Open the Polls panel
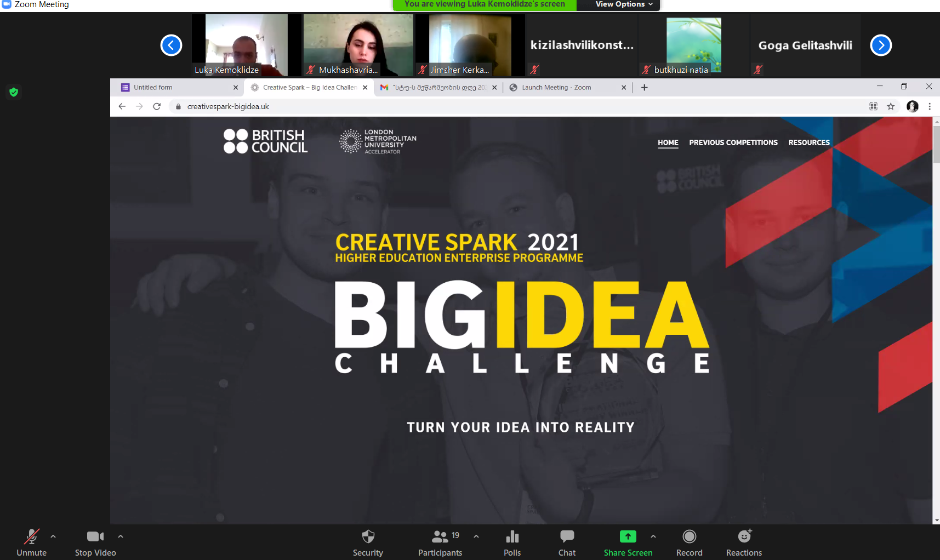The height and width of the screenshot is (560, 940). [512, 542]
